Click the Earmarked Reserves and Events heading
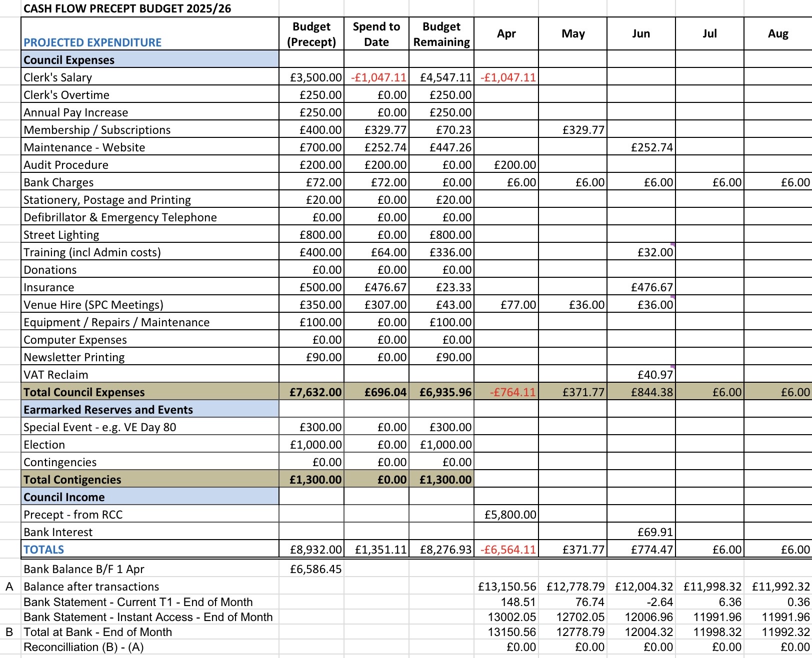This screenshot has width=812, height=658. pos(108,410)
